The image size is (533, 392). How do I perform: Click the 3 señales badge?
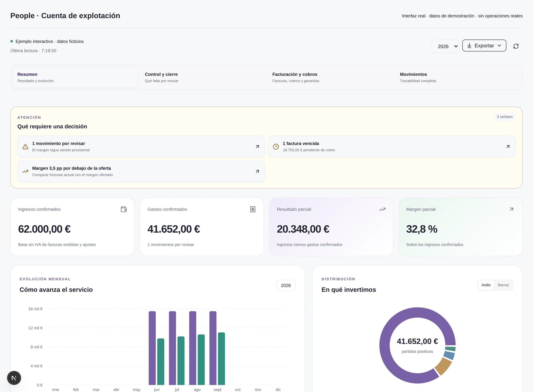click(x=505, y=117)
